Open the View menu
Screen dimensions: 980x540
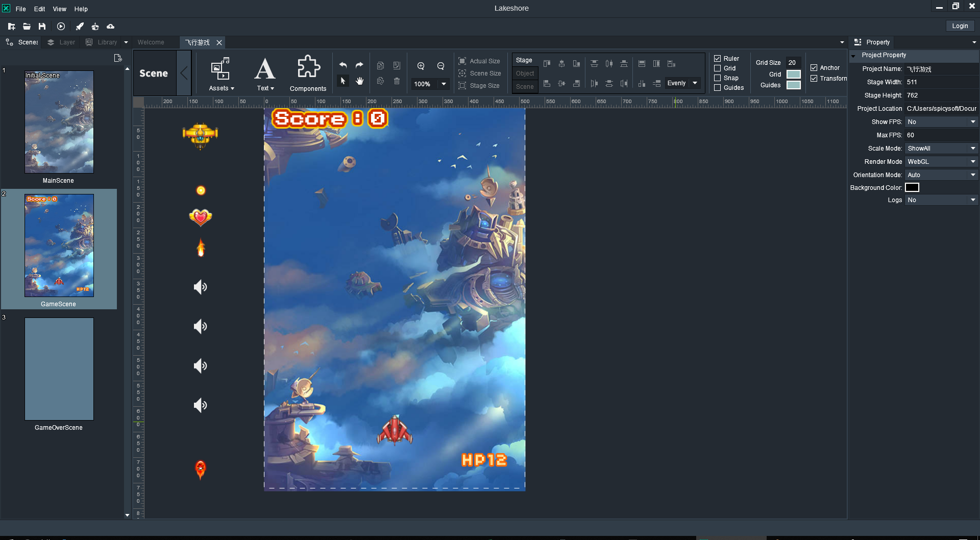60,9
